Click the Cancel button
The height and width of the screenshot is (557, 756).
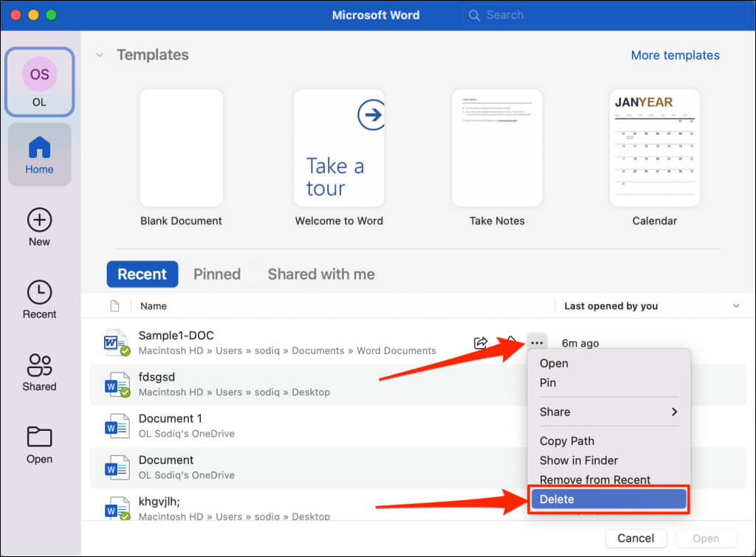click(x=636, y=539)
